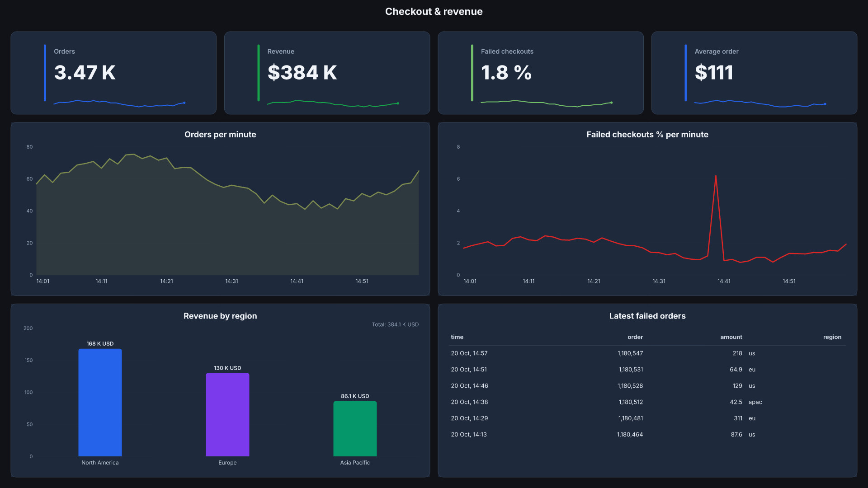The height and width of the screenshot is (488, 868).
Task: Click amount 129 in failed orders table
Action: (x=737, y=386)
